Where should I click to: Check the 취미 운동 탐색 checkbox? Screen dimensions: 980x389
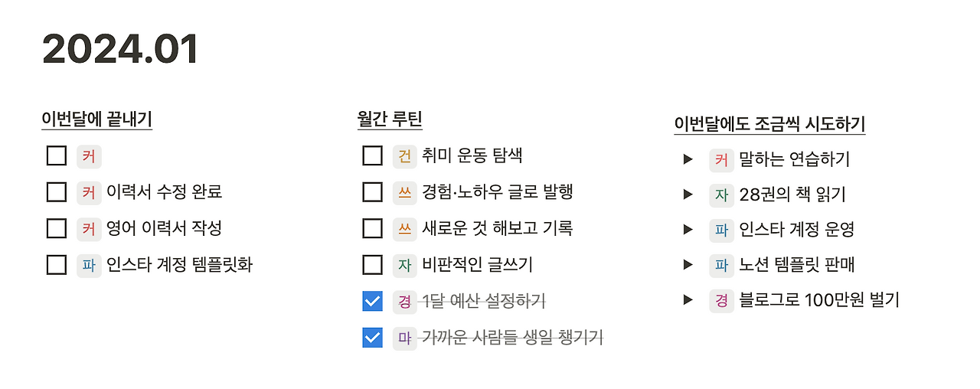(372, 156)
